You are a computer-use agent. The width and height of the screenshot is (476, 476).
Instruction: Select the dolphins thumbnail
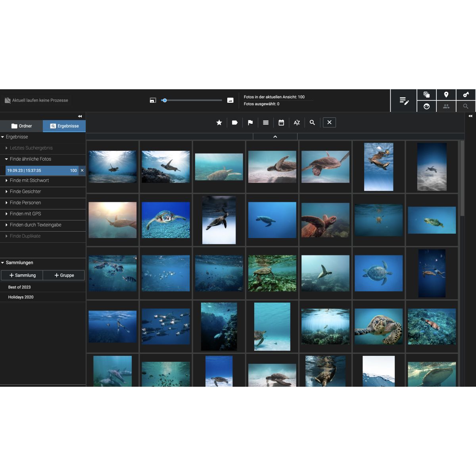[113, 371]
